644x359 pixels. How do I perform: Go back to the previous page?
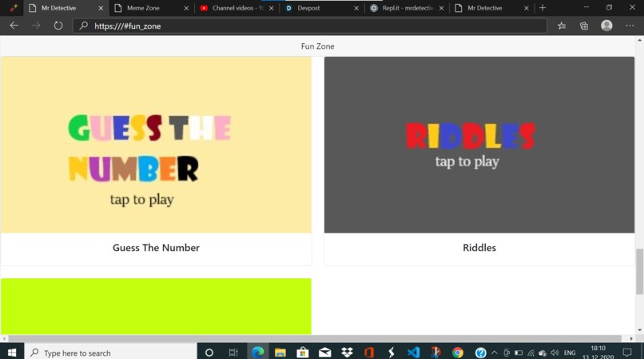(14, 26)
